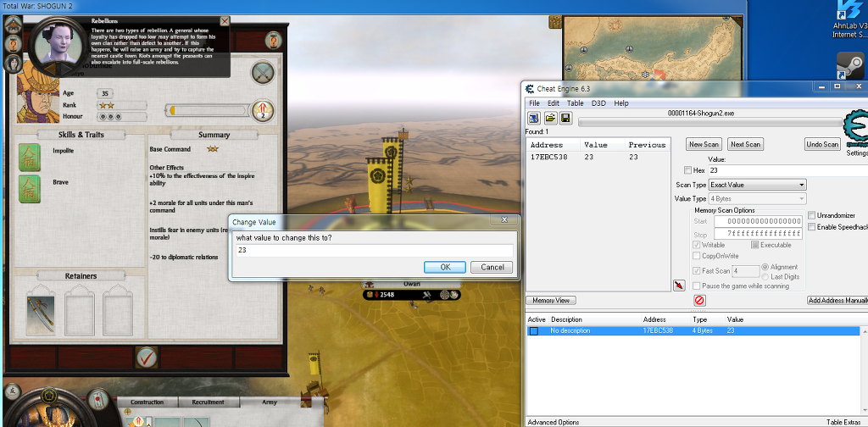Toggle the Hex checkbox

pos(687,170)
